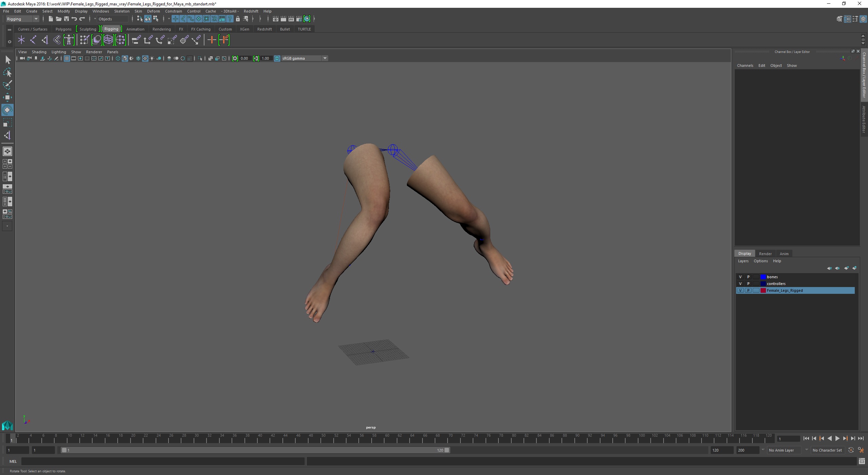Image resolution: width=868 pixels, height=475 pixels.
Task: Open the Skeleton menu
Action: click(x=122, y=11)
